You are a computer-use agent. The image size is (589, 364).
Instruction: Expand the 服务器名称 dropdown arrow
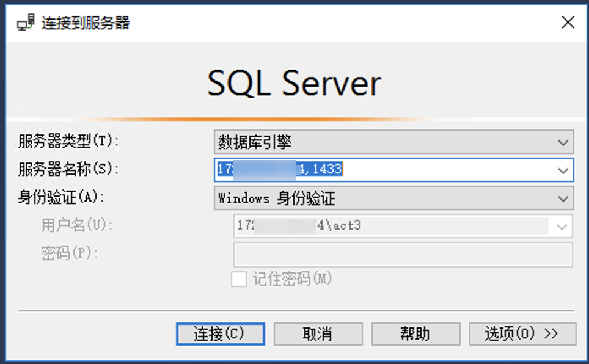pos(563,170)
